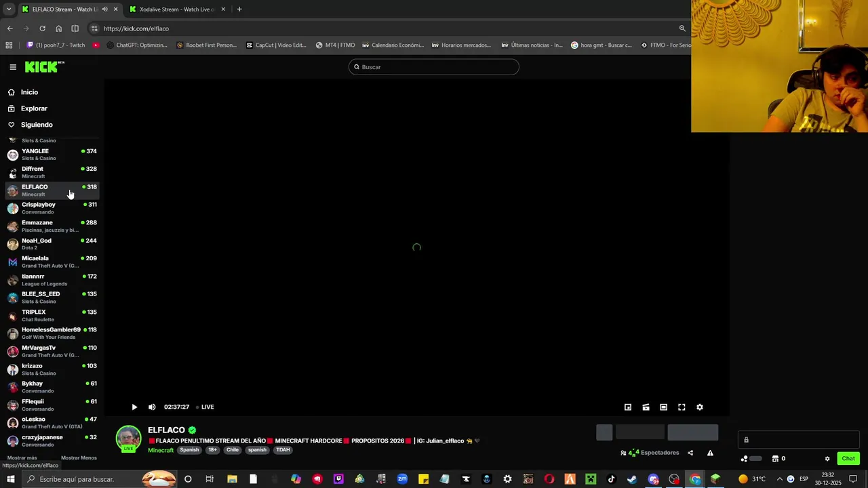Open Bykhay channel

tap(52, 387)
